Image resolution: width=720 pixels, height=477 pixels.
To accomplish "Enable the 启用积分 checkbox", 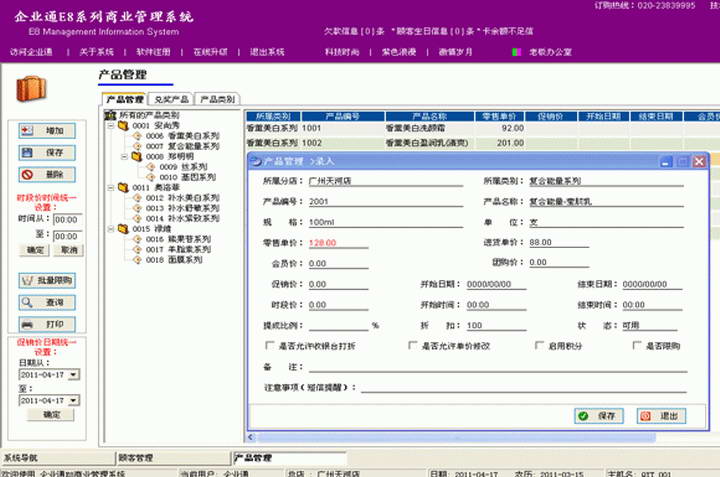I will 539,345.
